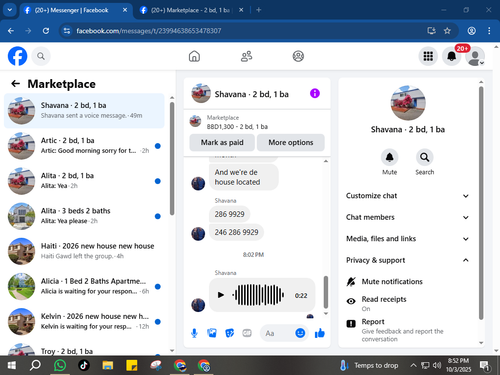Open a new browser tab
The height and width of the screenshot is (375, 500).
pyautogui.click(x=258, y=10)
